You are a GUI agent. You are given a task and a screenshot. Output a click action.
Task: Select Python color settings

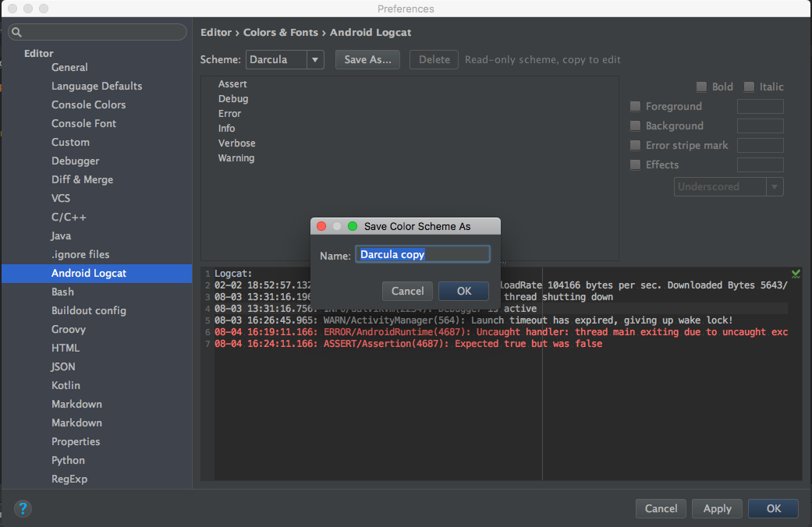coord(68,460)
